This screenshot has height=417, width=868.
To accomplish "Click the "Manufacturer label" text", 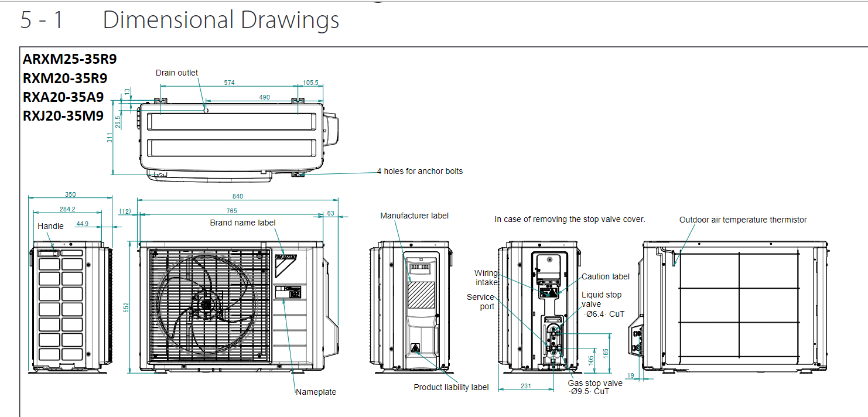I will click(414, 216).
